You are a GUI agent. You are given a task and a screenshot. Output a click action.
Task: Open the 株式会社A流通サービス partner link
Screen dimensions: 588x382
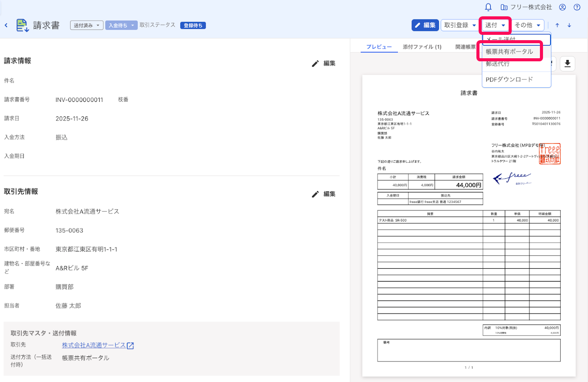click(94, 345)
